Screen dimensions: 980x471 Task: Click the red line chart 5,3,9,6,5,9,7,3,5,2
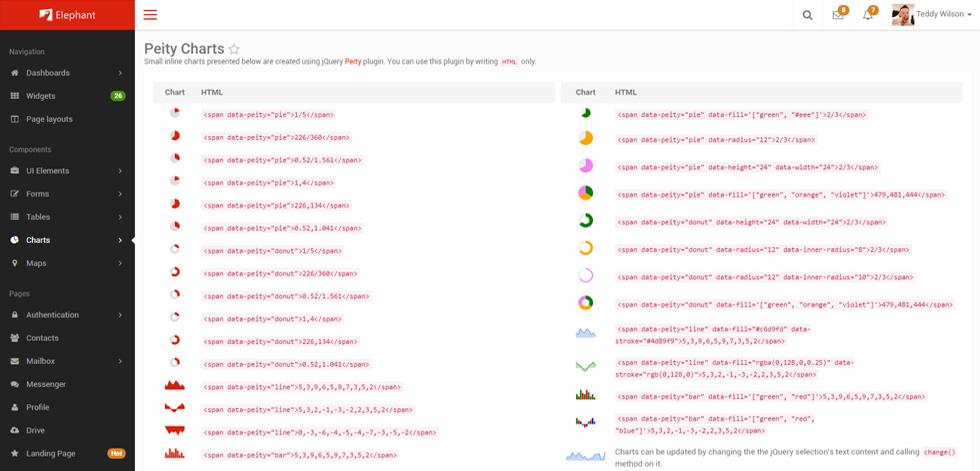pyautogui.click(x=174, y=385)
